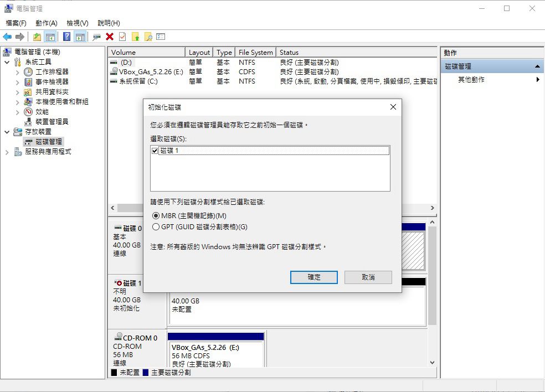Viewport: 545px width, 392px height.
Task: Expand the 共用資料夾 node arrow
Action: click(17, 92)
